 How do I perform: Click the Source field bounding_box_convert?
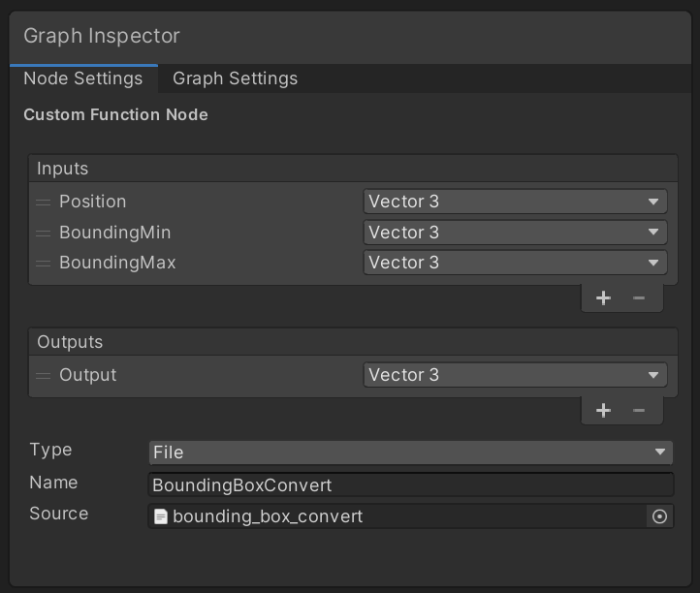[x=398, y=516]
